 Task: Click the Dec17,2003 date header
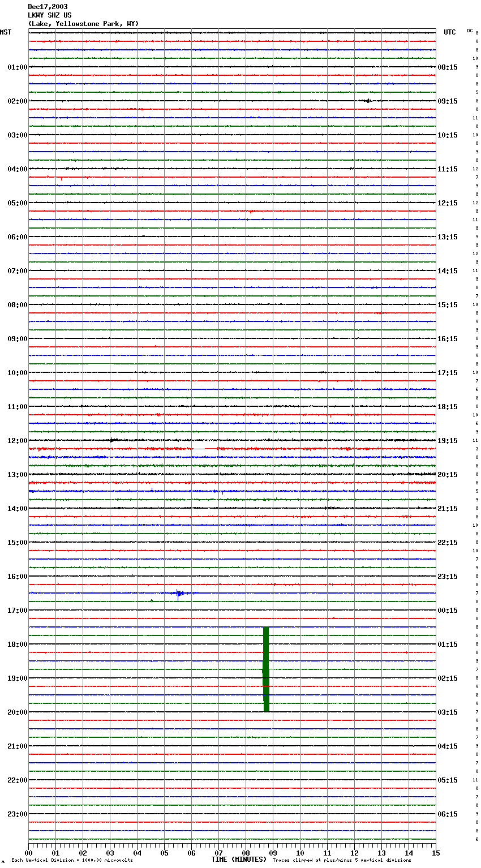[48, 7]
